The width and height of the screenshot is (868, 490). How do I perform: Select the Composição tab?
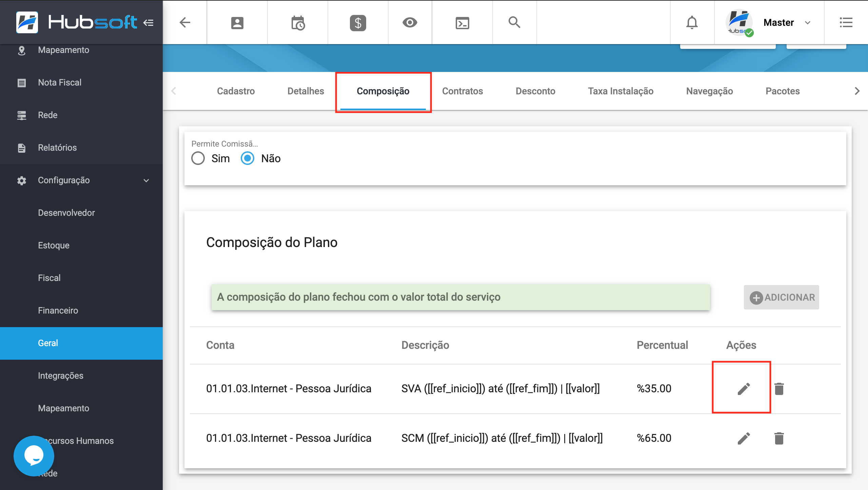pos(383,91)
